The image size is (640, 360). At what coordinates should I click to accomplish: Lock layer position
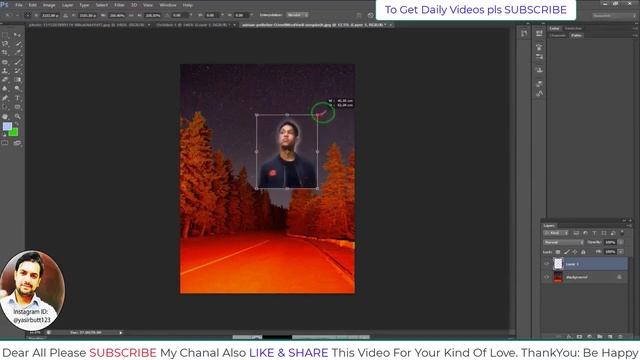coord(575,252)
